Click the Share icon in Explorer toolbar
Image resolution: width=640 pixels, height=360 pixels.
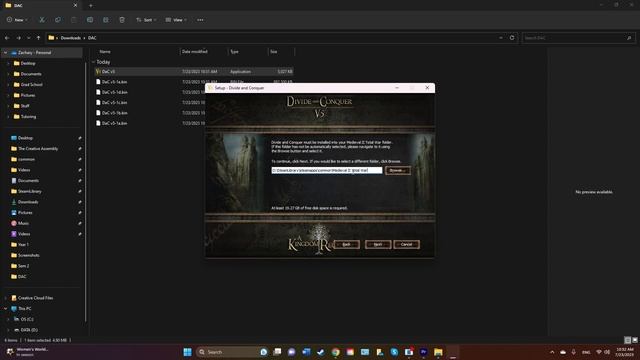106,20
